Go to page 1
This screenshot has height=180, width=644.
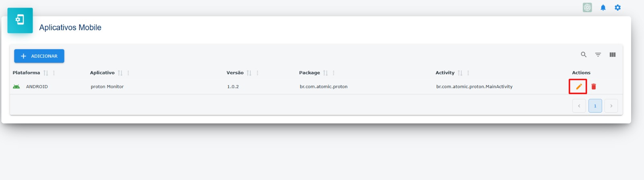(595, 106)
